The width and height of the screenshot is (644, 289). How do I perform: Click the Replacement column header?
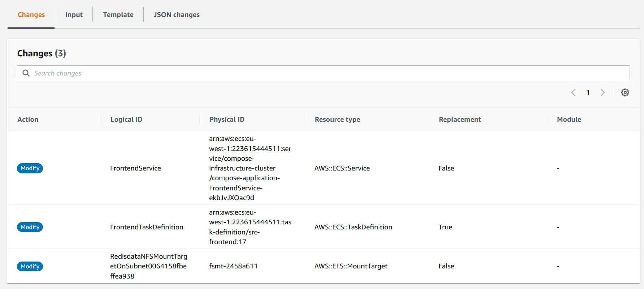point(460,120)
